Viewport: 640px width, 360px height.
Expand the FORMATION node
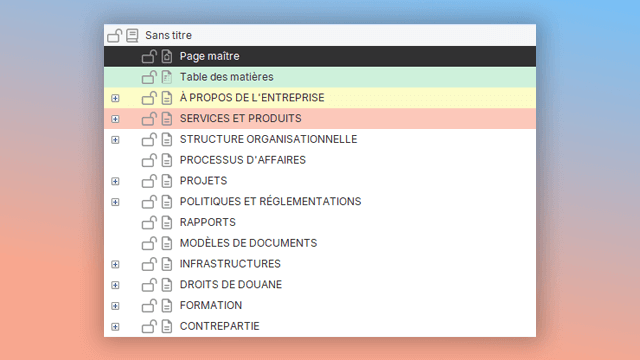pyautogui.click(x=116, y=306)
